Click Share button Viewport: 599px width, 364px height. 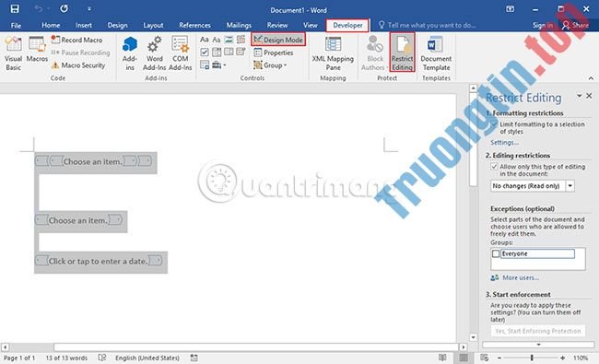[575, 25]
